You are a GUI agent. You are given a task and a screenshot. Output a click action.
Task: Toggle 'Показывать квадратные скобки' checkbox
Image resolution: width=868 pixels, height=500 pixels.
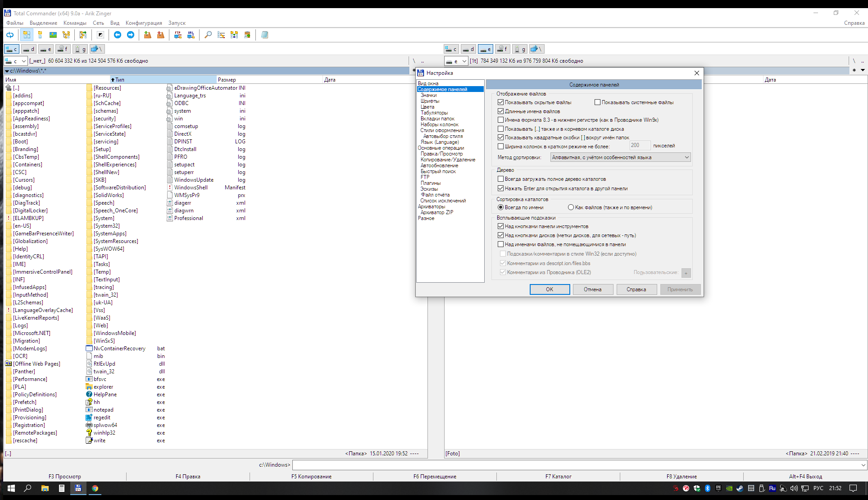click(500, 138)
